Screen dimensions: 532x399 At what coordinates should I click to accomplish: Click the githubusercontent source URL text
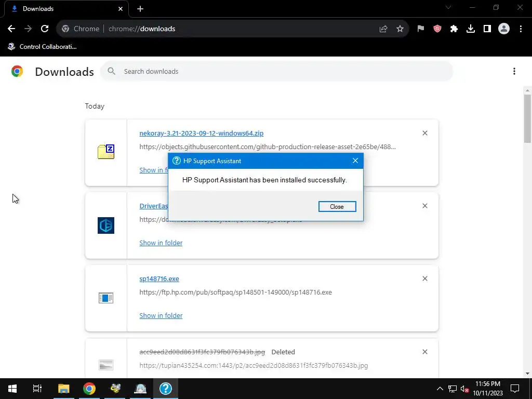[x=268, y=147]
